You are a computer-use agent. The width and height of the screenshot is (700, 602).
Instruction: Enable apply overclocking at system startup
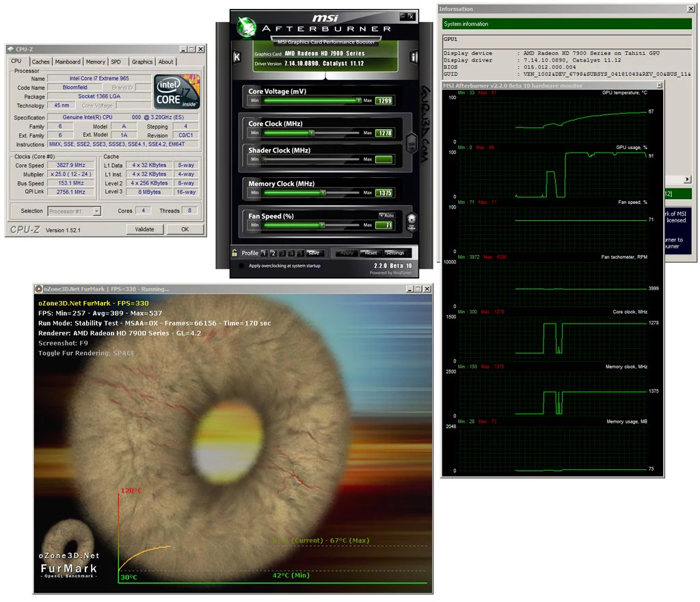241,265
